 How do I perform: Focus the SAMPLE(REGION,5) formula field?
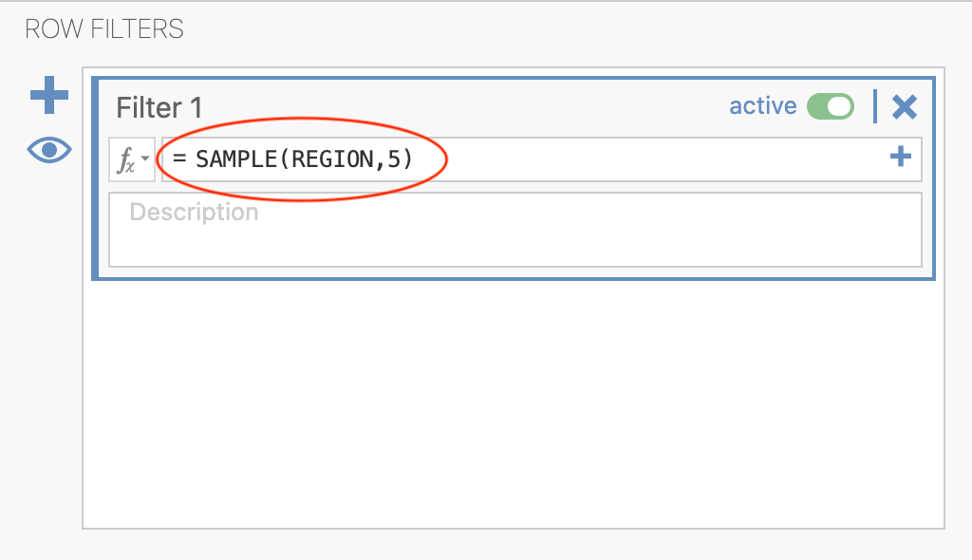(x=541, y=159)
